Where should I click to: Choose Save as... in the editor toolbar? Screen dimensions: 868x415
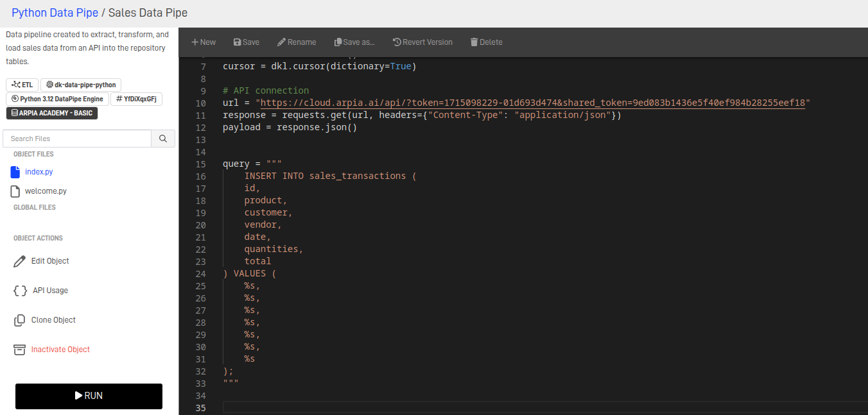pos(354,42)
